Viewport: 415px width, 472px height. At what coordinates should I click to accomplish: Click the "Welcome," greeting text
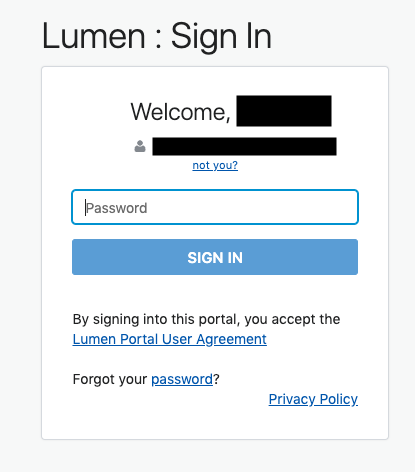pos(181,112)
